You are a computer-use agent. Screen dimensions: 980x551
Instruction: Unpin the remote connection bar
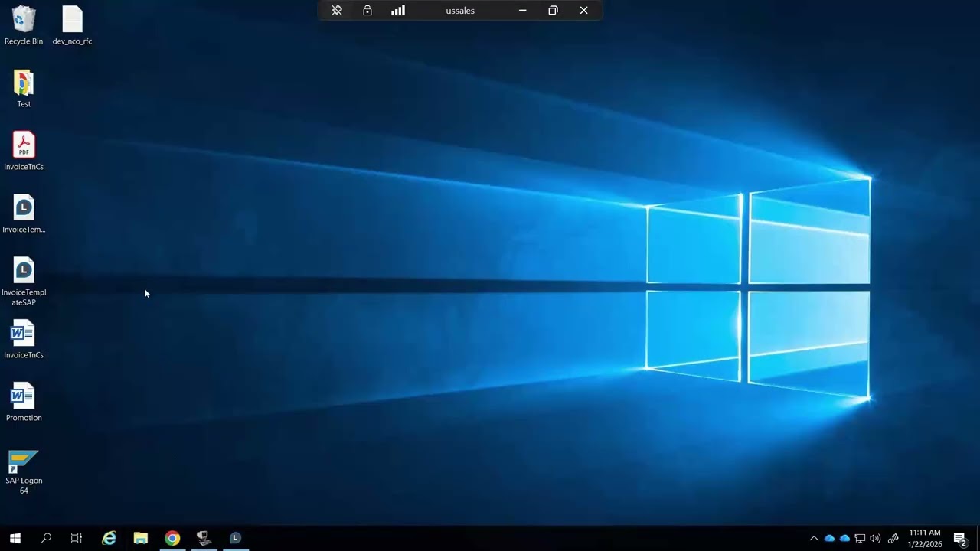337,11
